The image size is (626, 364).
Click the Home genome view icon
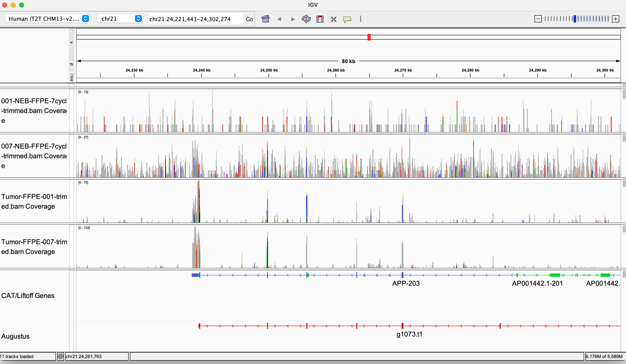point(265,19)
